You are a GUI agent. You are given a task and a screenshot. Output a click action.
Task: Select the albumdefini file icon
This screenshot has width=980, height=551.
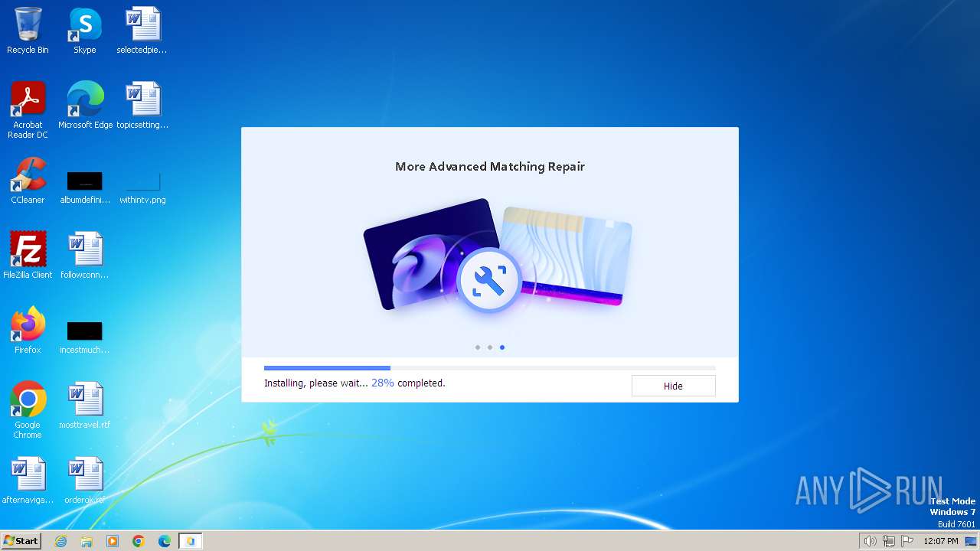coord(85,186)
